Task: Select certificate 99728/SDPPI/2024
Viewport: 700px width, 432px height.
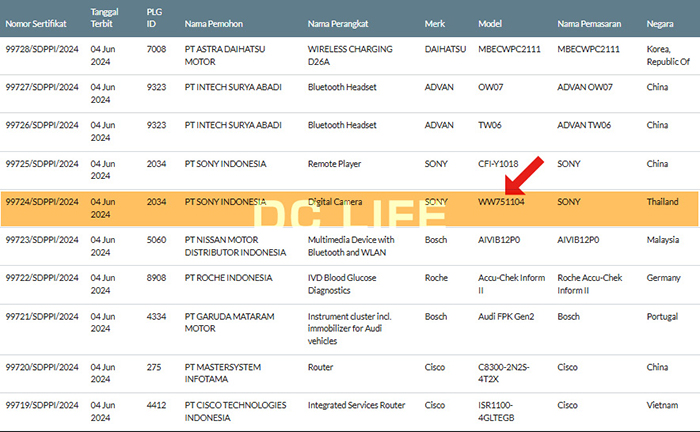Action: [x=42, y=49]
